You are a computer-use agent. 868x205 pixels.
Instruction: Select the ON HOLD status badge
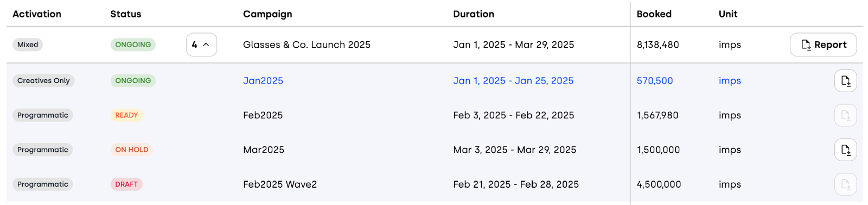tap(132, 150)
